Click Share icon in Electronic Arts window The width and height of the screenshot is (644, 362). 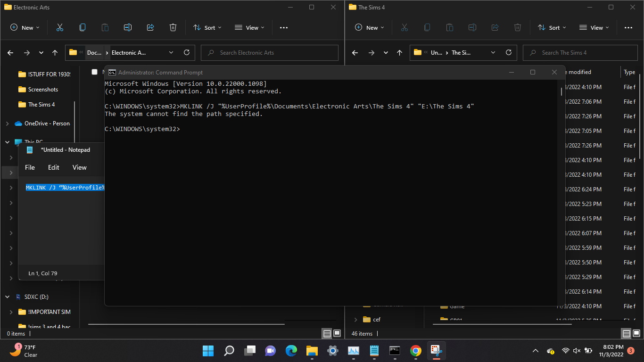coord(150,28)
